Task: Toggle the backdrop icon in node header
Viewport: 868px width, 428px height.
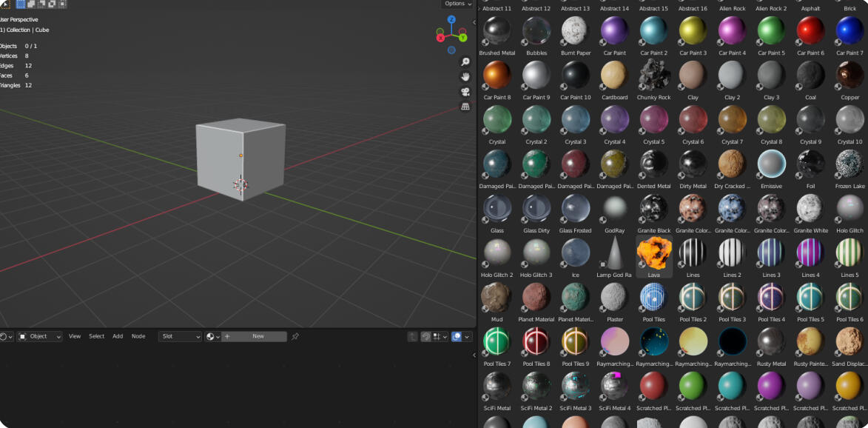Action: (426, 336)
